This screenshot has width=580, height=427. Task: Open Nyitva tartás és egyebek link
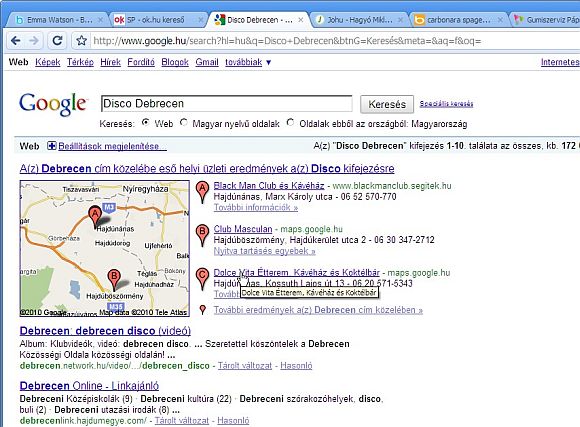(x=264, y=251)
